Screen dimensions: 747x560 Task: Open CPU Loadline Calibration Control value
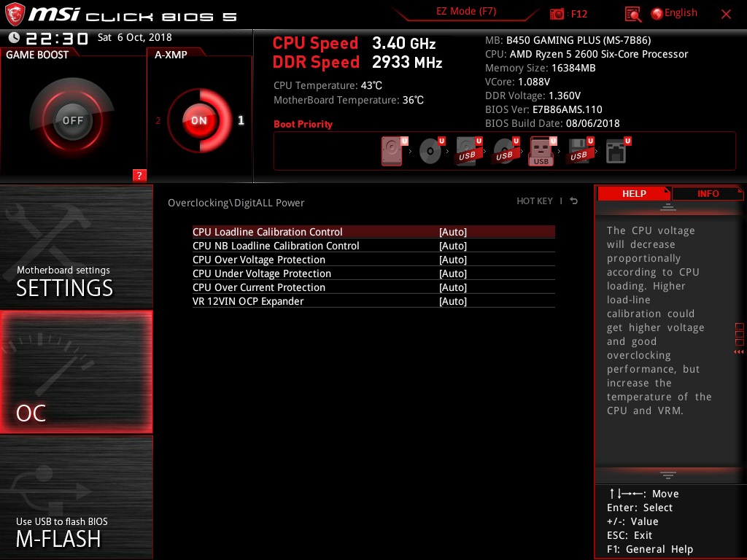(453, 232)
